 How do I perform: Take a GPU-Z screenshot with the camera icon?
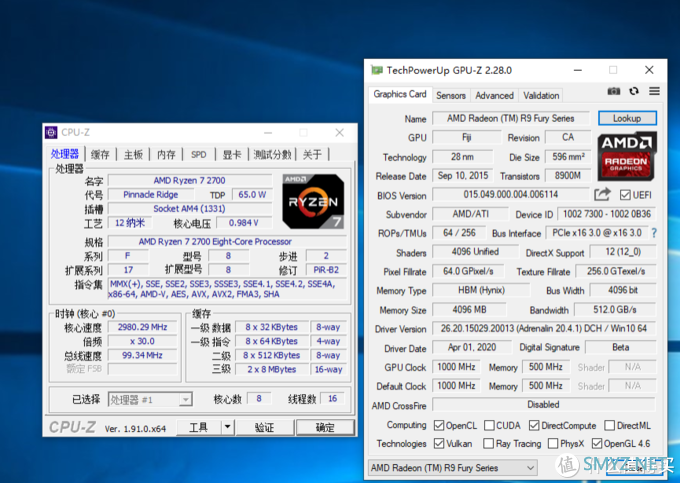(613, 91)
